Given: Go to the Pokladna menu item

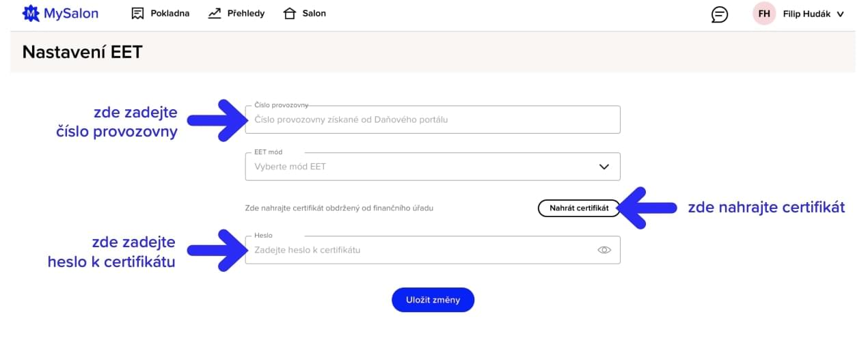Looking at the screenshot, I should [x=169, y=13].
